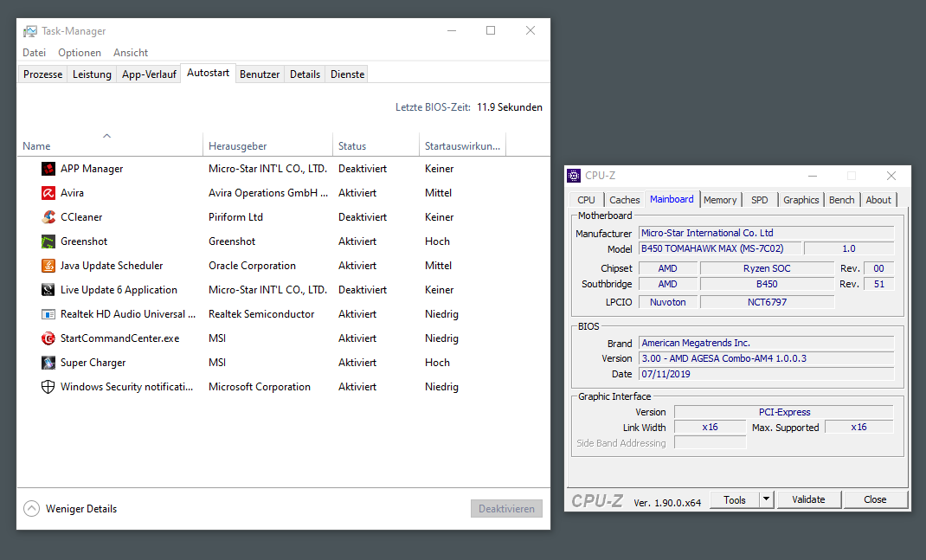The image size is (926, 560).
Task: Click the Close button in CPU-Z
Action: click(x=875, y=499)
